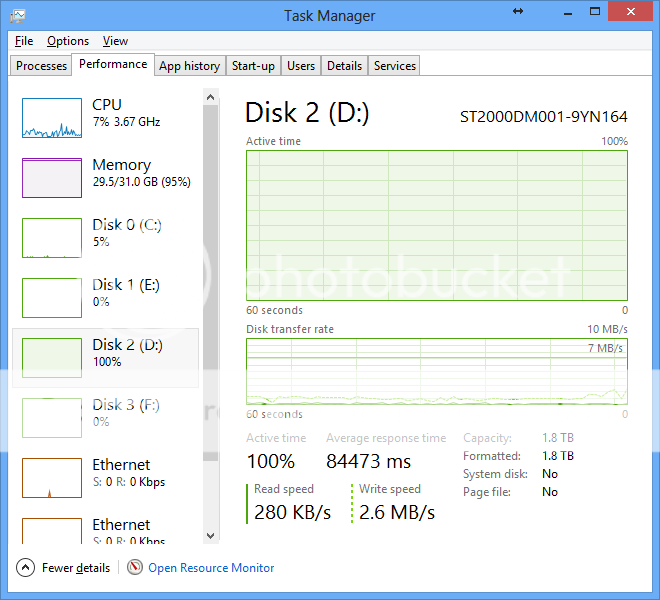Screen dimensions: 660x600
Task: Click the Open Resource Monitor link
Action: tap(211, 568)
